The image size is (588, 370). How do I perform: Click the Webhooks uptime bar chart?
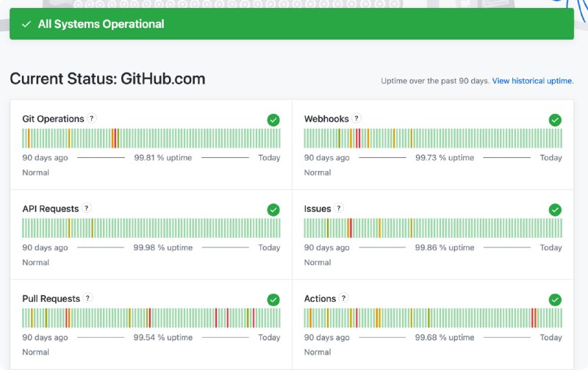(433, 138)
